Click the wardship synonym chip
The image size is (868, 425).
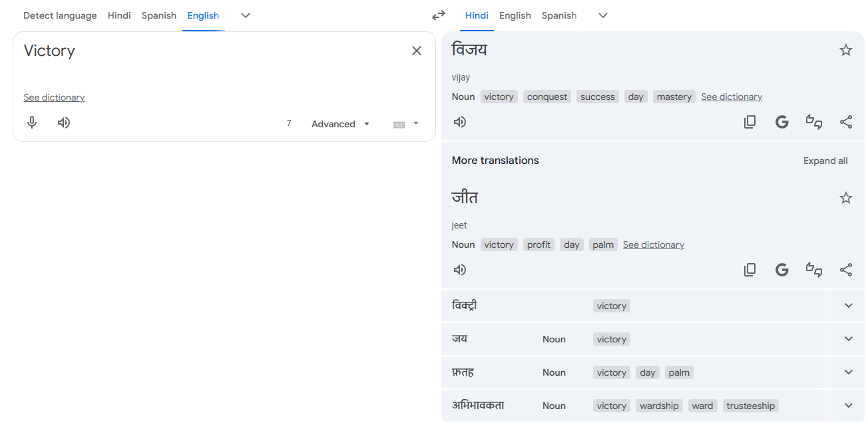point(660,406)
